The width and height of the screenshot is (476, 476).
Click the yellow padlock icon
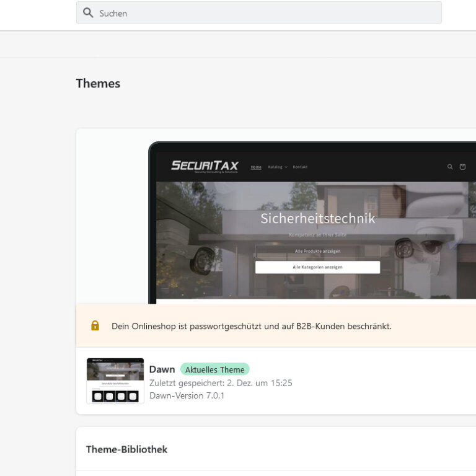(95, 325)
